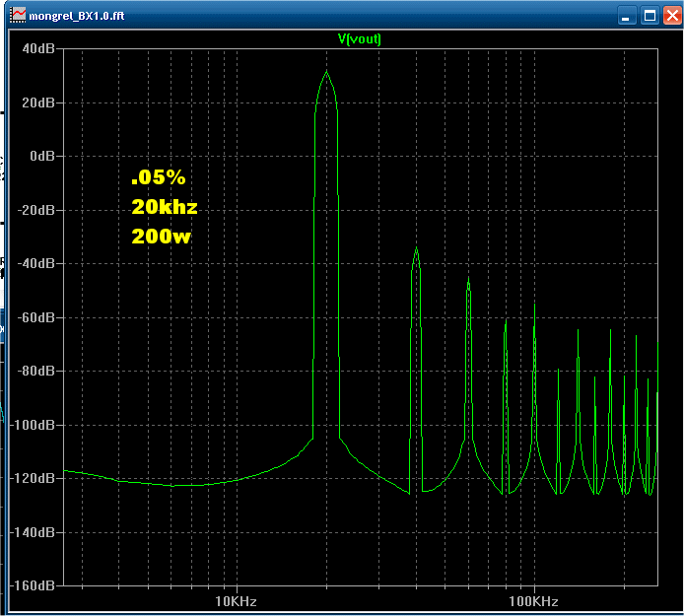Maximize the mongrel_BX1.0.fft window

(650, 16)
